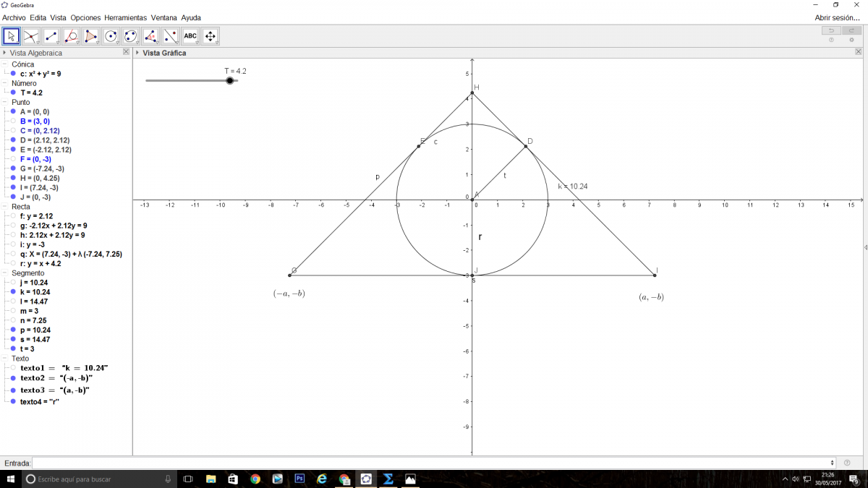
Task: Collapse the Segmento group
Action: 5,273
